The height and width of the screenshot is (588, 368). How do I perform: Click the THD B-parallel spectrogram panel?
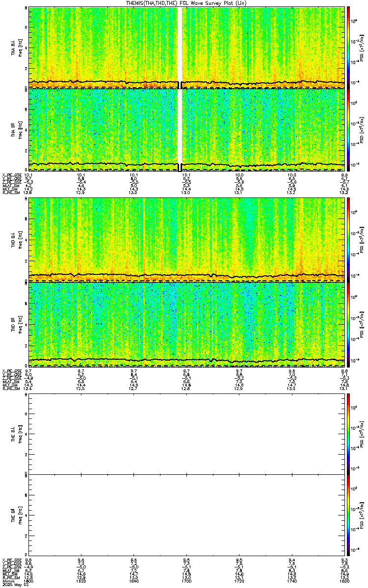[x=186, y=324]
